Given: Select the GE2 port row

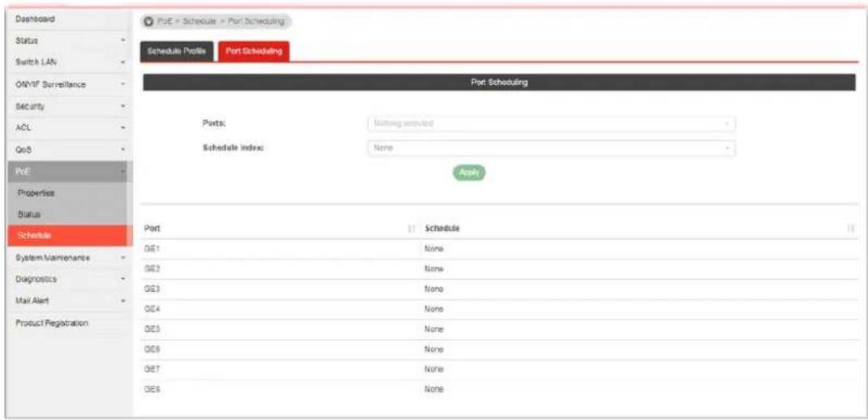Looking at the screenshot, I should pyautogui.click(x=500, y=269).
